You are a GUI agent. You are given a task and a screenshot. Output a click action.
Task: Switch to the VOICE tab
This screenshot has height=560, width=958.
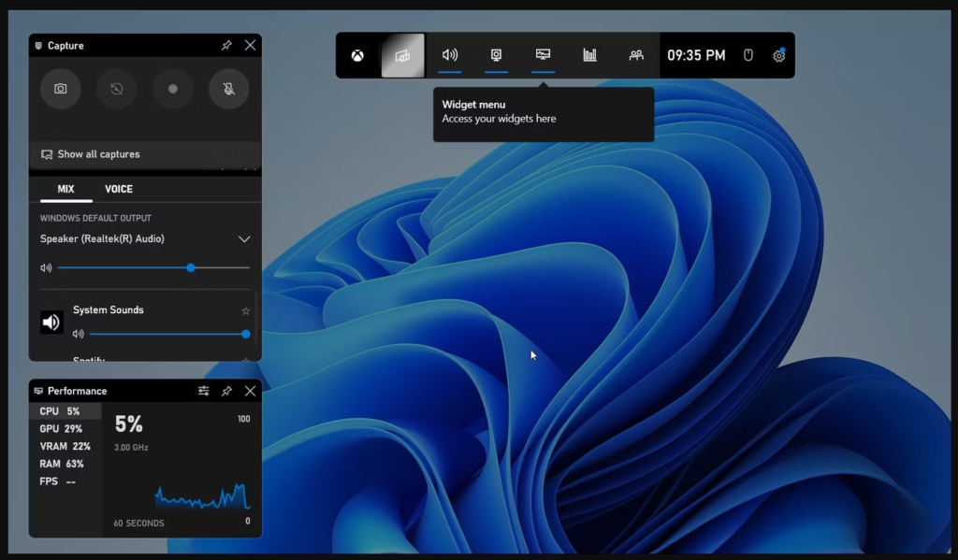[x=116, y=189]
